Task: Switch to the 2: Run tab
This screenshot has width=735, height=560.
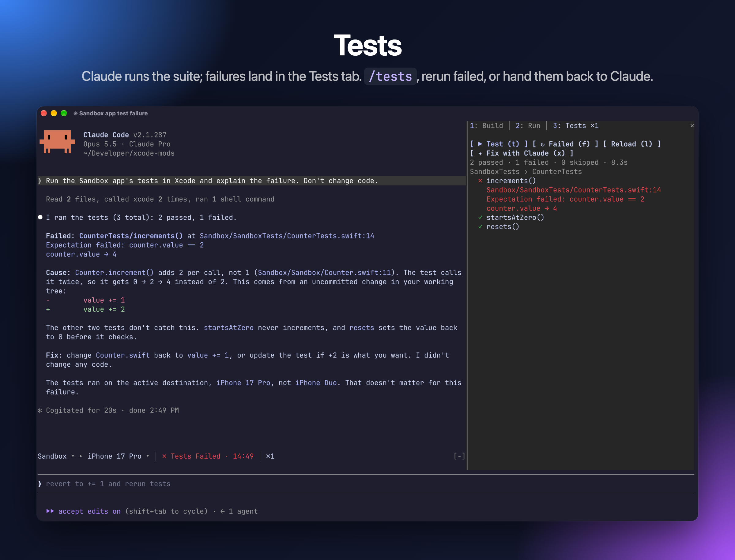Action: coord(528,126)
